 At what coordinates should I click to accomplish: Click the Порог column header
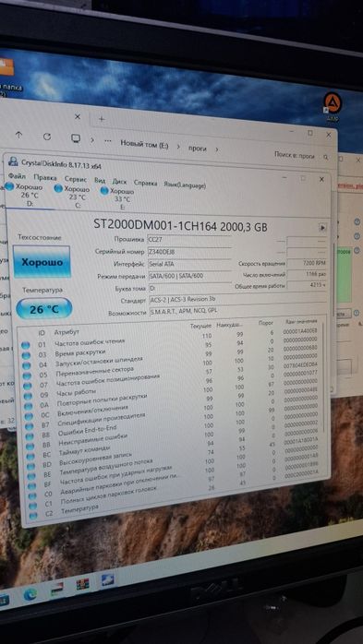click(266, 322)
